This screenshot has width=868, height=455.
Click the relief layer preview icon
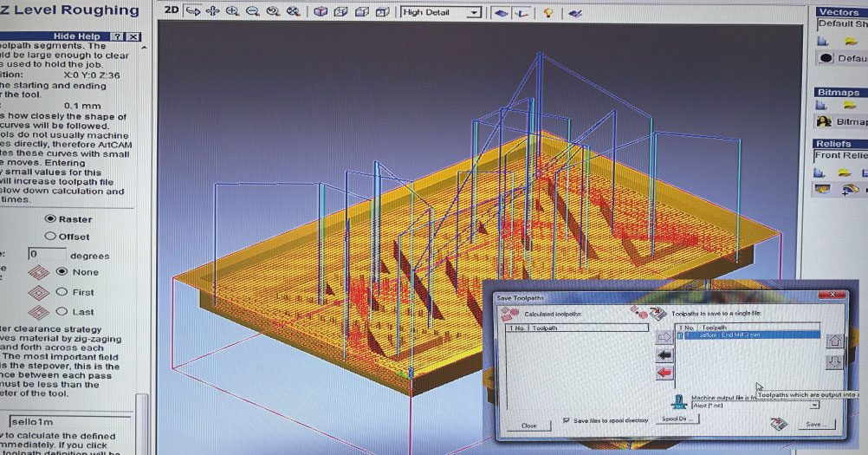[x=823, y=190]
